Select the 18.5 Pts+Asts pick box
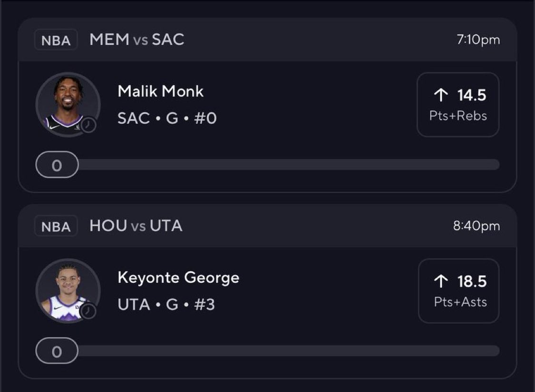Screen dimensions: 535x392 (x=458, y=291)
